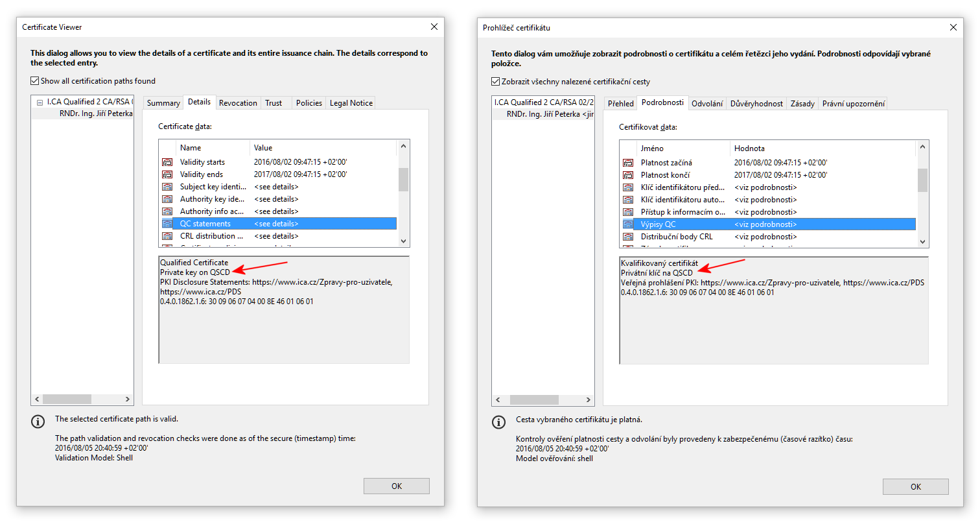Click the certificate icon beside Validity ends

click(167, 174)
